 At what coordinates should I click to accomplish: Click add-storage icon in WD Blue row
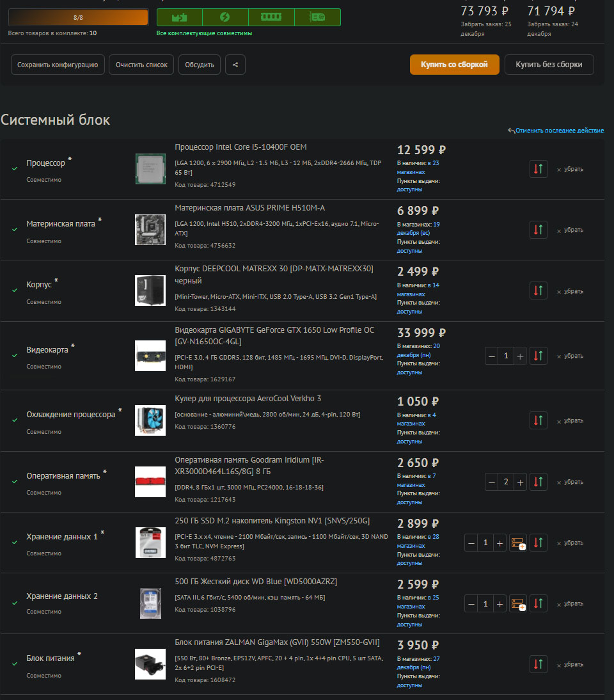pos(518,603)
